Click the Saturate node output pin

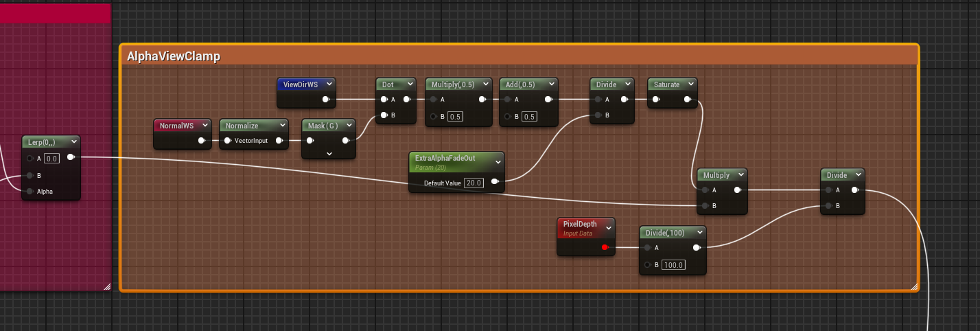(688, 100)
